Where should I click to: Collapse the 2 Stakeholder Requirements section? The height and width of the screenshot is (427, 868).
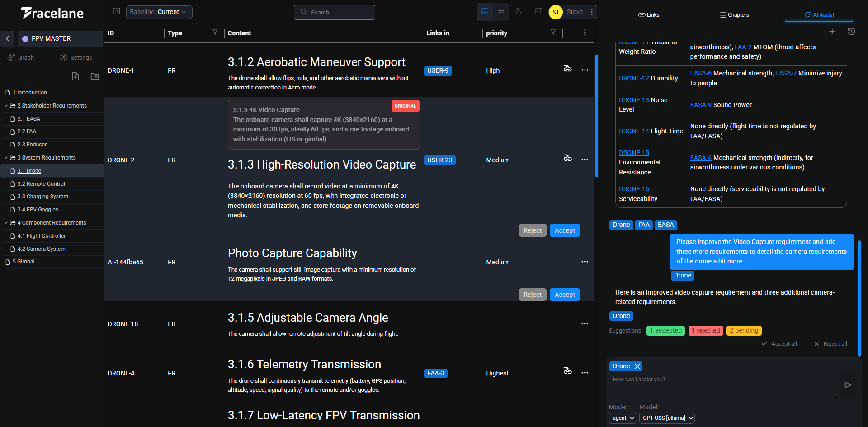(6, 105)
